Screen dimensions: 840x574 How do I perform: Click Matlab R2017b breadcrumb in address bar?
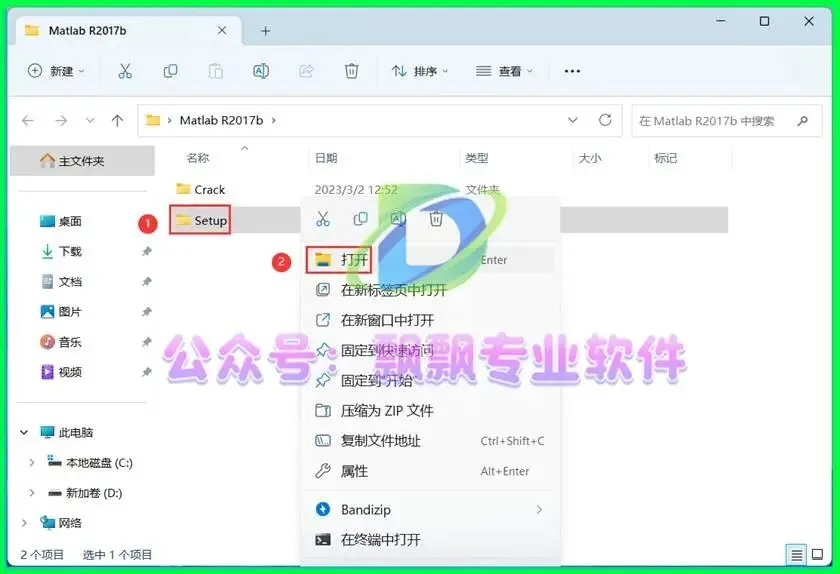[221, 121]
